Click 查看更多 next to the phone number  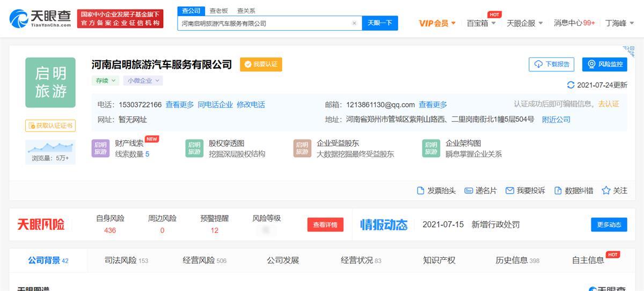(x=180, y=105)
